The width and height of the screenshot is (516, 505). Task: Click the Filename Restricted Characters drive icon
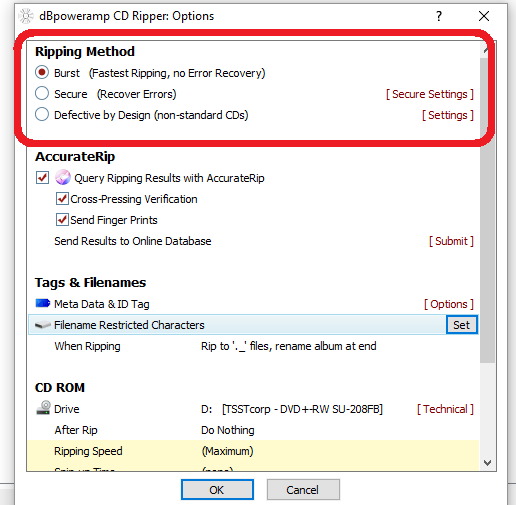pos(43,325)
